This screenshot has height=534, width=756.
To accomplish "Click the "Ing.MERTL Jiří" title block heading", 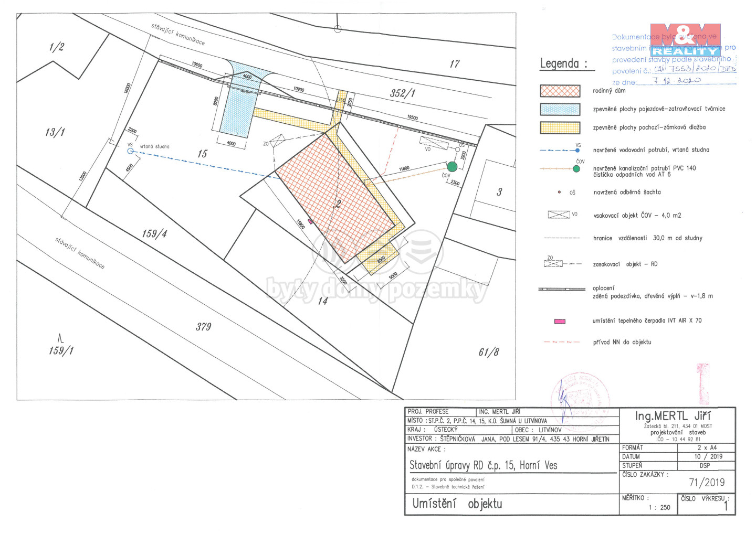I will [673, 416].
